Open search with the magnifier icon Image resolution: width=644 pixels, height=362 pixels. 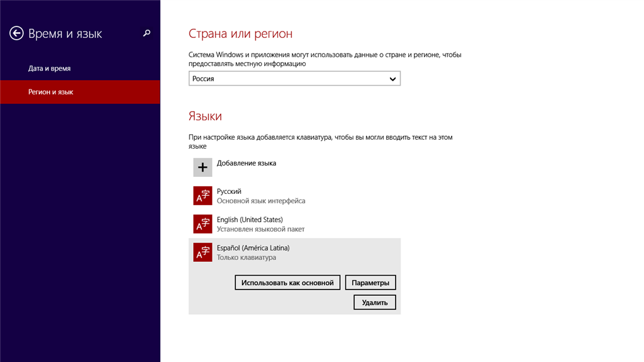click(x=147, y=33)
